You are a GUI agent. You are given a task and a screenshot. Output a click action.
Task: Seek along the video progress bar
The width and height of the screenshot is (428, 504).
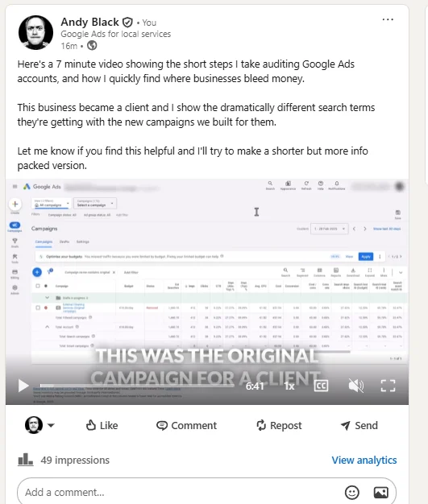click(x=137, y=385)
